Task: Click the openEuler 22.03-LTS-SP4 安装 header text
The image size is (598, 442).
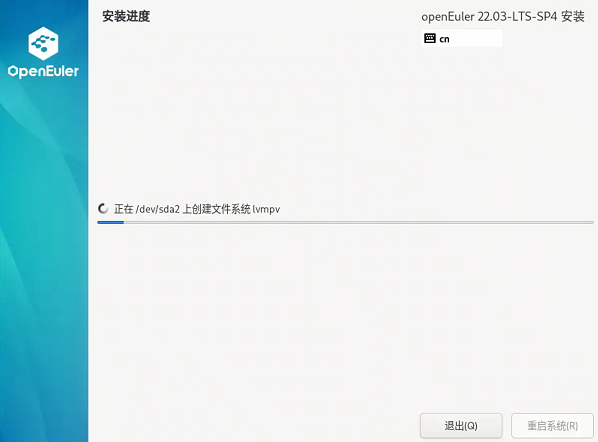Action: pos(503,17)
